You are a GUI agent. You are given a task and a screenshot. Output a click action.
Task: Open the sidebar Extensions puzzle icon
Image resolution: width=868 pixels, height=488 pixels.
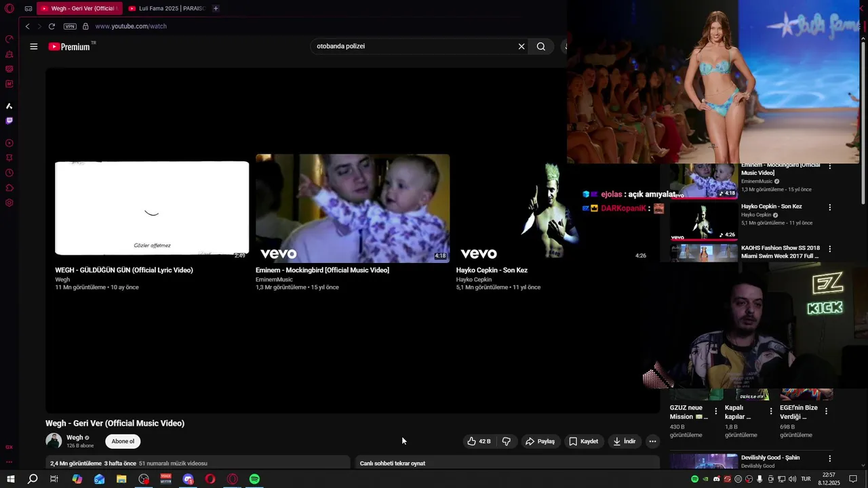[9, 188]
